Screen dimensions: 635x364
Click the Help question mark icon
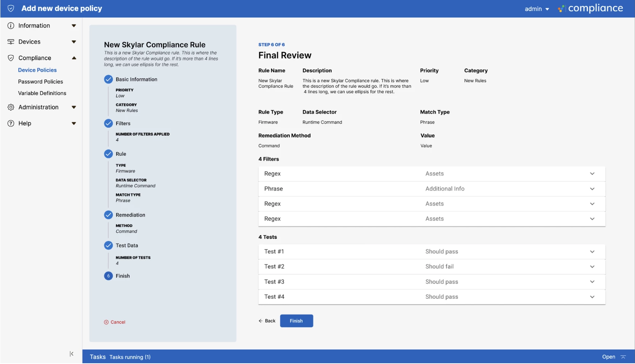coord(11,123)
